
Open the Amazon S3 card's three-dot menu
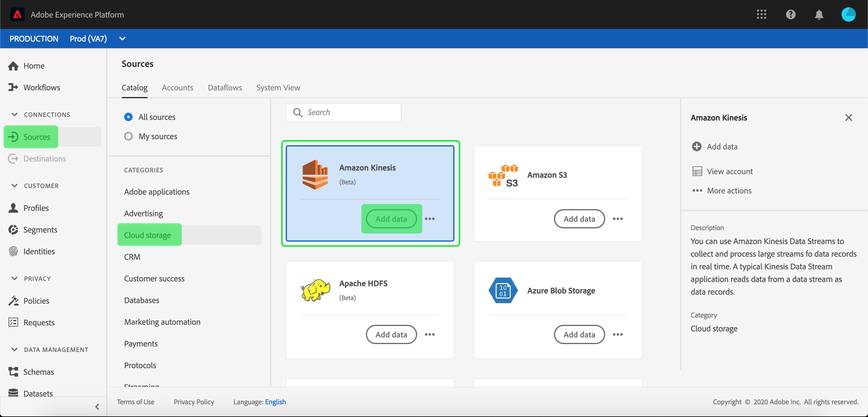coord(617,219)
